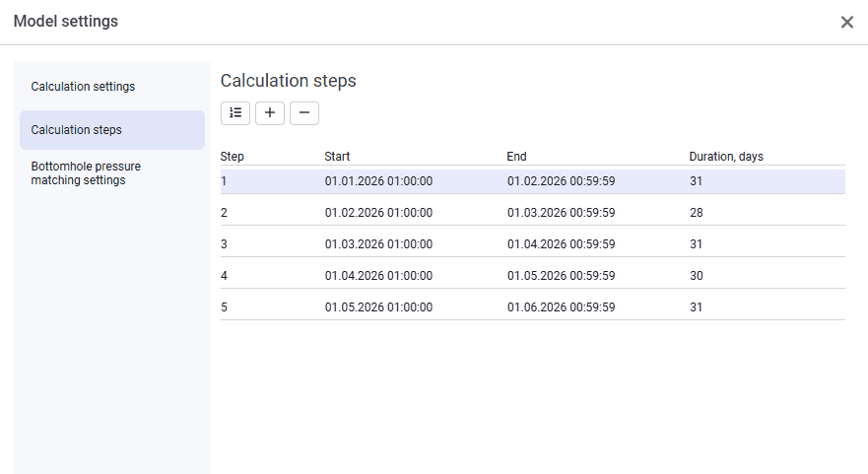Open Bottomhole pressure matching settings
Image resolution: width=868 pixels, height=474 pixels.
point(112,173)
